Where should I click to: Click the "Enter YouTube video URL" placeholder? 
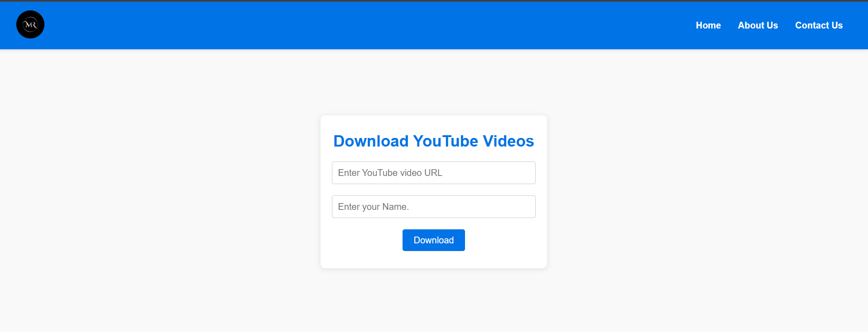click(x=390, y=173)
